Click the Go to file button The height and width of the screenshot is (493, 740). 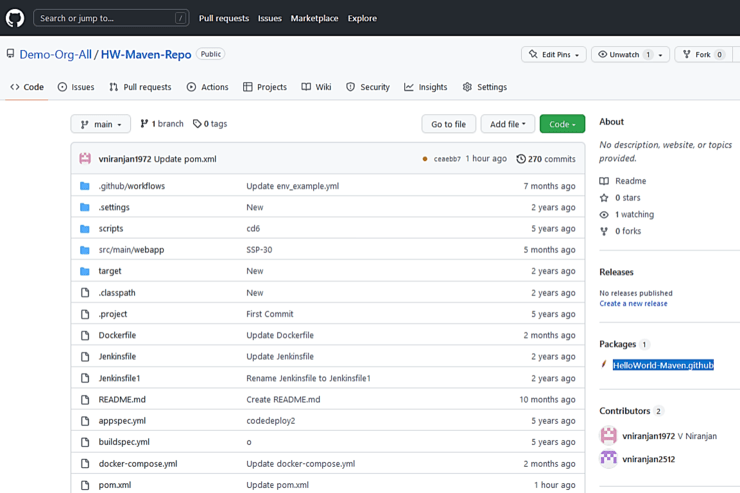tap(448, 124)
